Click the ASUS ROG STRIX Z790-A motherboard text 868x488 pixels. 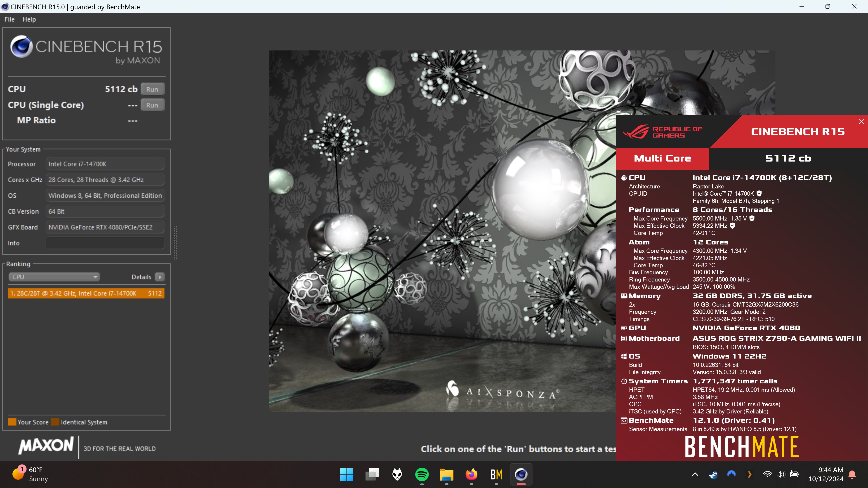[777, 338]
